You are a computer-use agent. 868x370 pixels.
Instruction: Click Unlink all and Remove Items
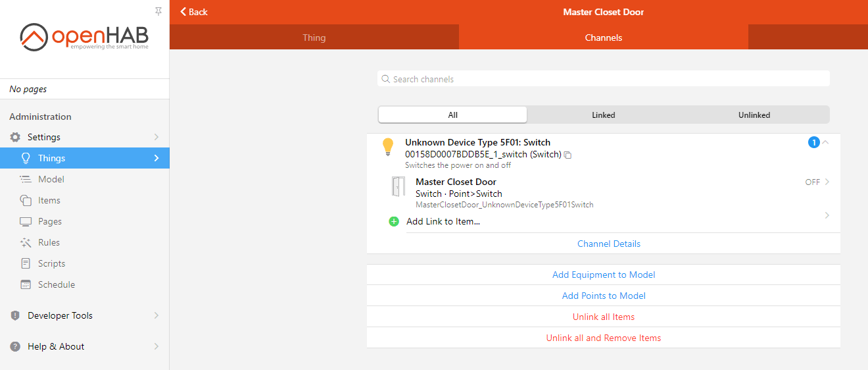tap(603, 338)
